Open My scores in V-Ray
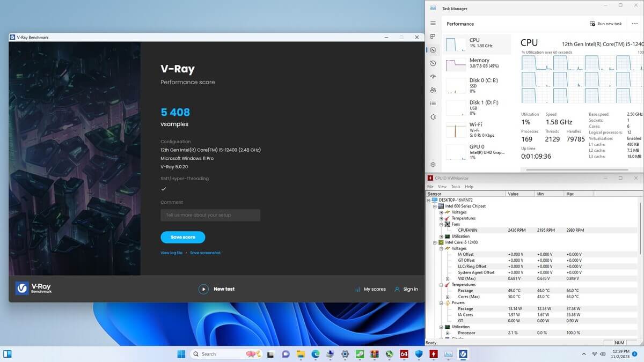 click(x=370, y=289)
